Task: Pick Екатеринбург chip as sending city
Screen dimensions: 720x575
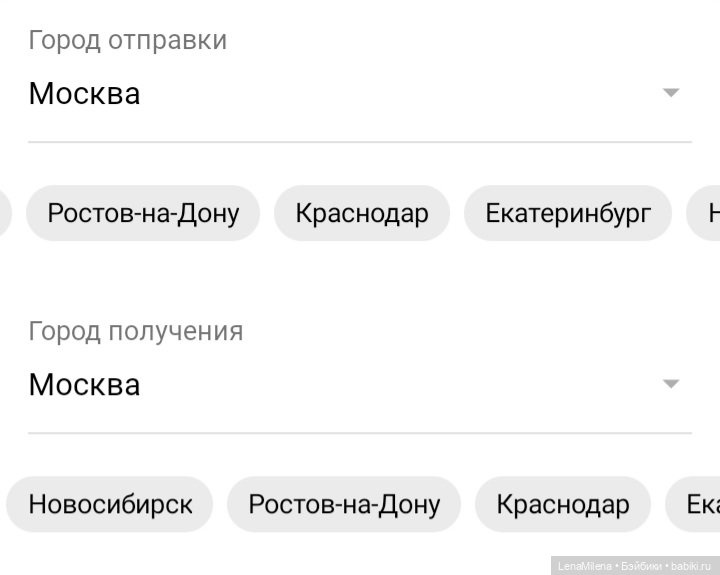Action: pyautogui.click(x=568, y=213)
